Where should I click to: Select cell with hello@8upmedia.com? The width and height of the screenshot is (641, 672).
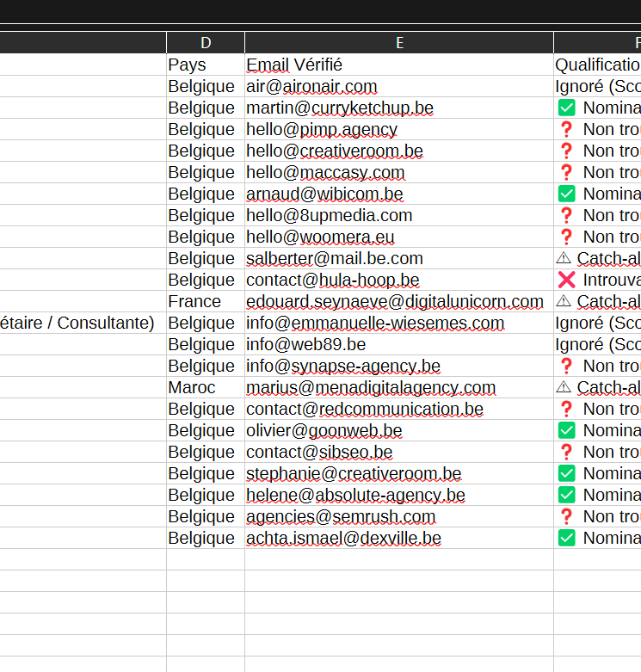point(399,215)
